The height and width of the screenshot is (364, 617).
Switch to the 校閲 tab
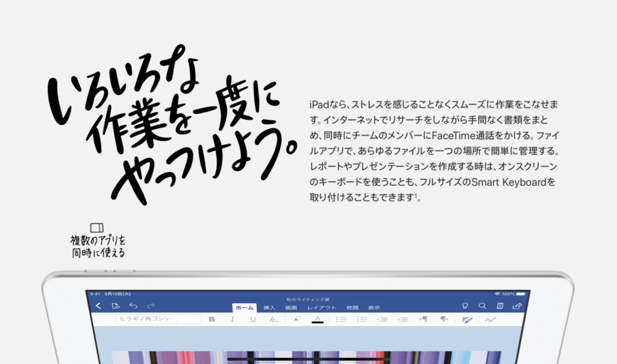[352, 308]
